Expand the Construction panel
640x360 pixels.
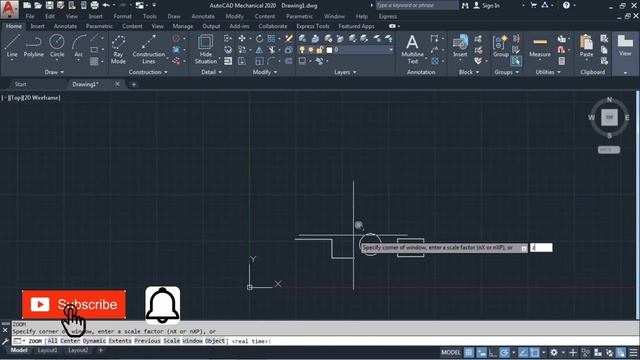[x=148, y=72]
